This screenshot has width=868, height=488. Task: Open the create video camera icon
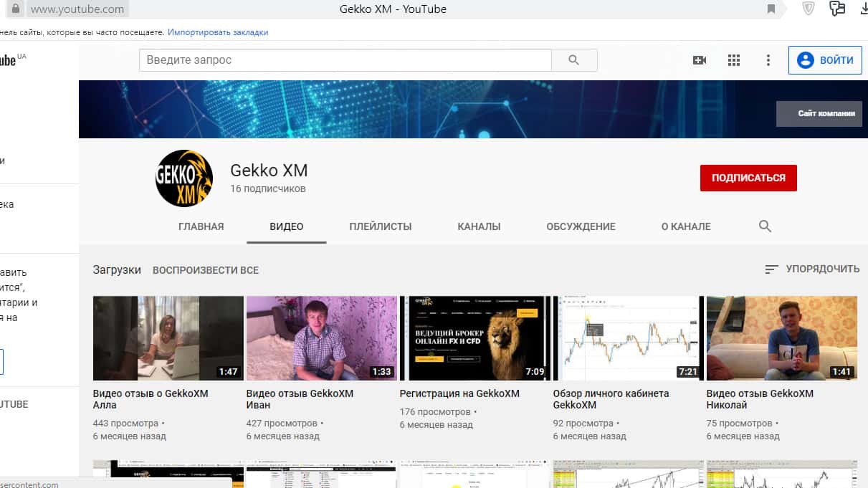pyautogui.click(x=700, y=60)
